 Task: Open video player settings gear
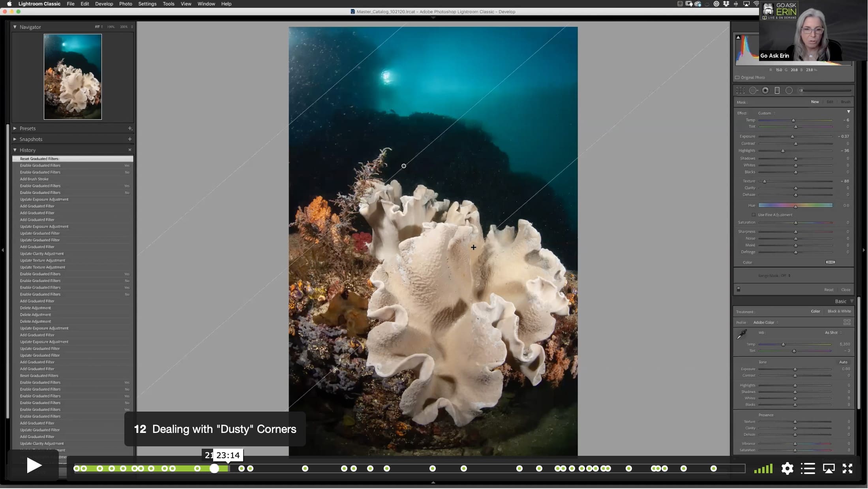click(787, 468)
